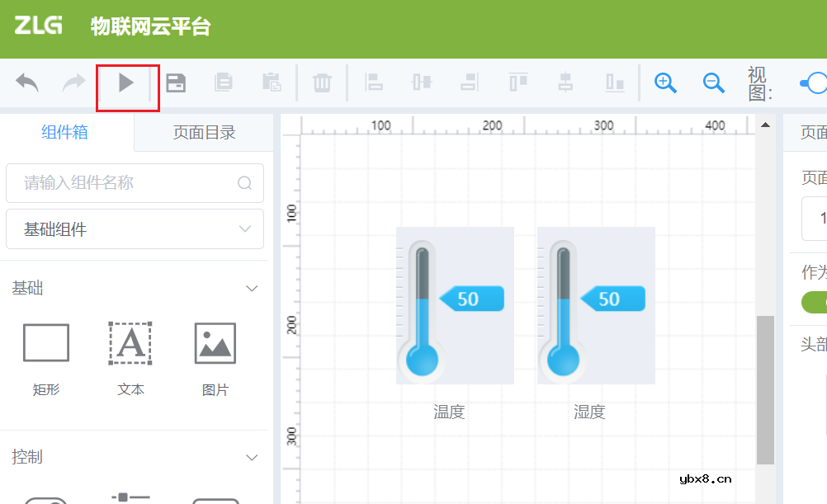Click the ZLG logo in the header
This screenshot has width=827, height=504.
click(37, 26)
